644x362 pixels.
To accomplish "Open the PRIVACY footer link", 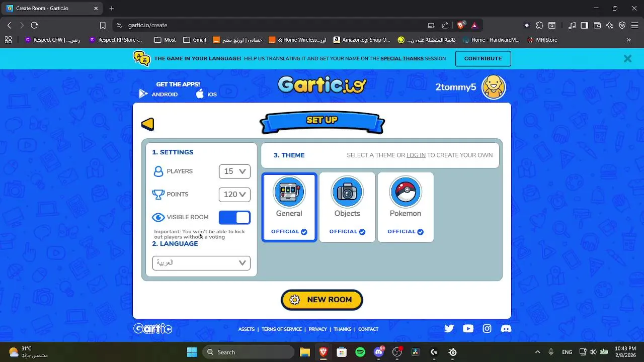I will [x=317, y=329].
